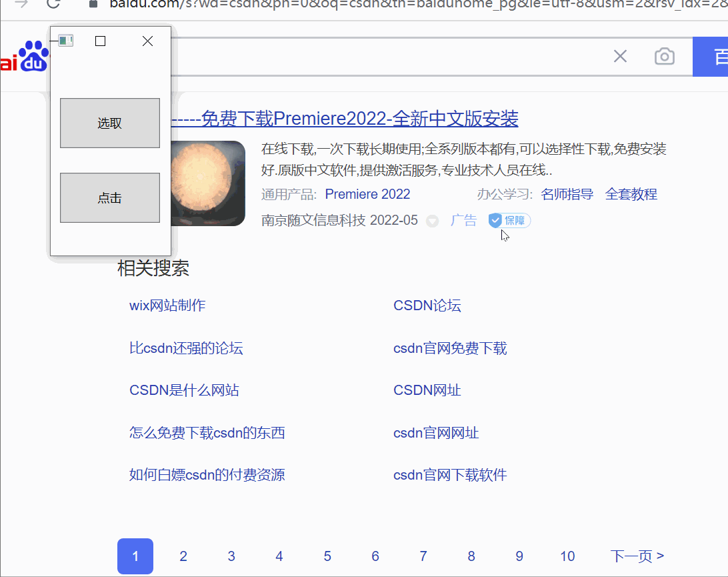728x577 pixels.
Task: Open related search 怎么免费下载csdn的东西
Action: click(207, 433)
